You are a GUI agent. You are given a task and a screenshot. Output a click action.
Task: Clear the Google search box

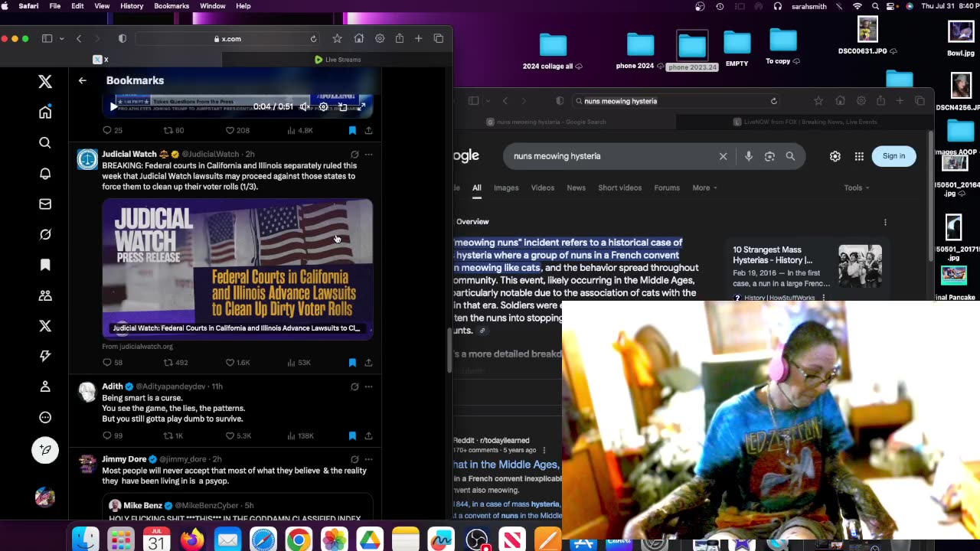pyautogui.click(x=723, y=156)
